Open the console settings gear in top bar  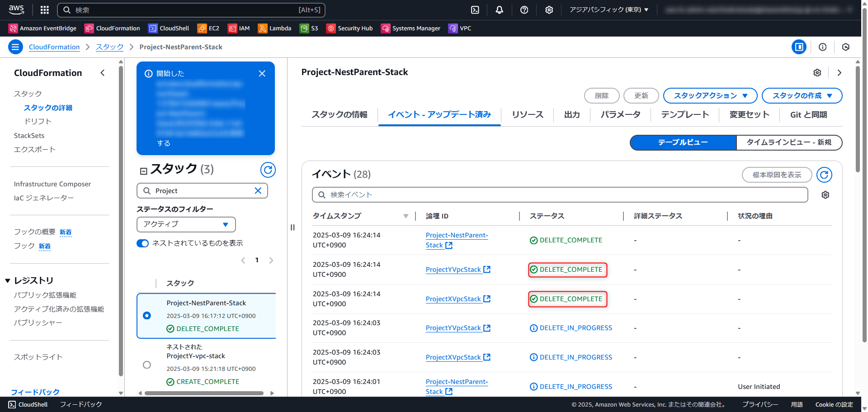[549, 10]
